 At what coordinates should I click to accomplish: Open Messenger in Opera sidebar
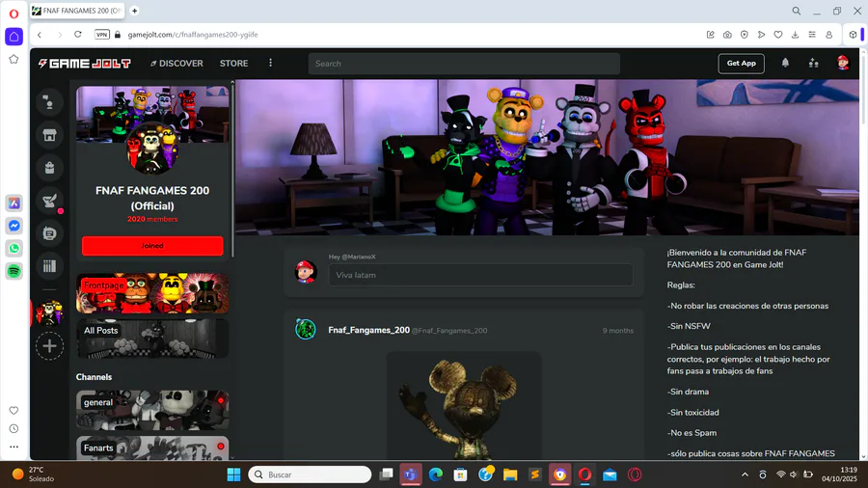pyautogui.click(x=14, y=226)
